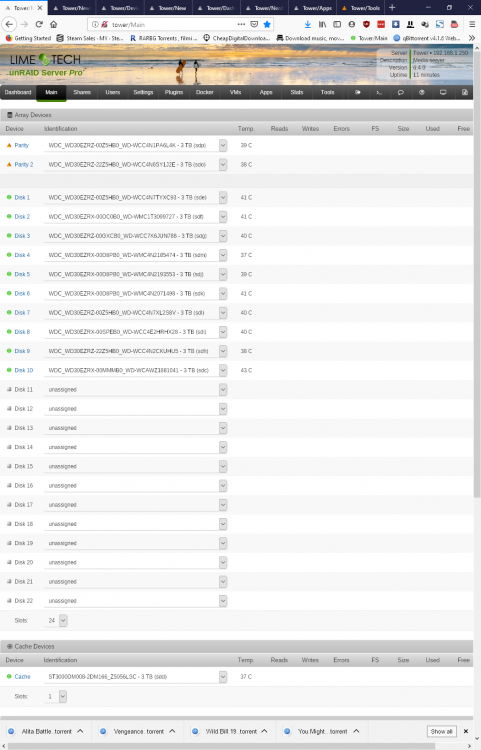Image resolution: width=481 pixels, height=750 pixels.
Task: Open the qBittorrent bookmark
Action: pyautogui.click(x=427, y=38)
